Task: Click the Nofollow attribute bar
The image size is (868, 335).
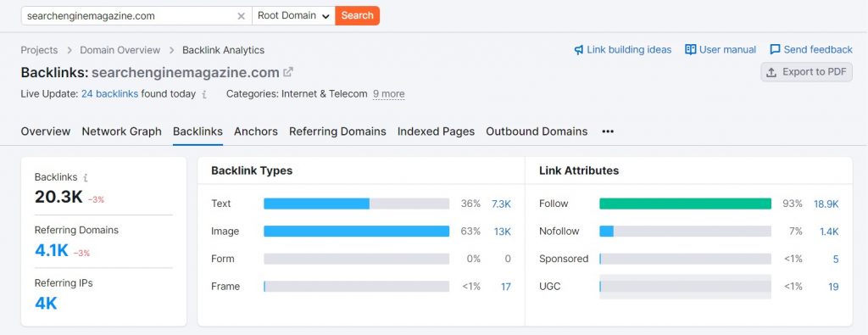Action: tap(685, 232)
